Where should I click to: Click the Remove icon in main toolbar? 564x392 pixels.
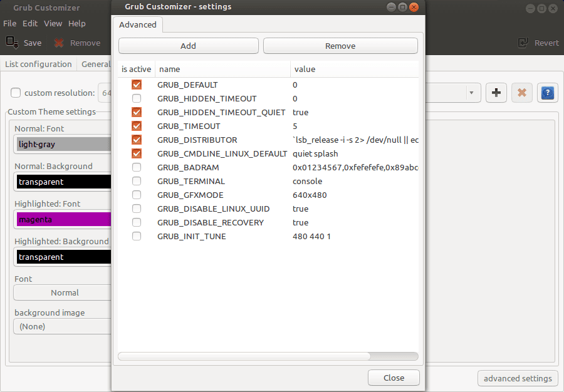click(x=59, y=43)
